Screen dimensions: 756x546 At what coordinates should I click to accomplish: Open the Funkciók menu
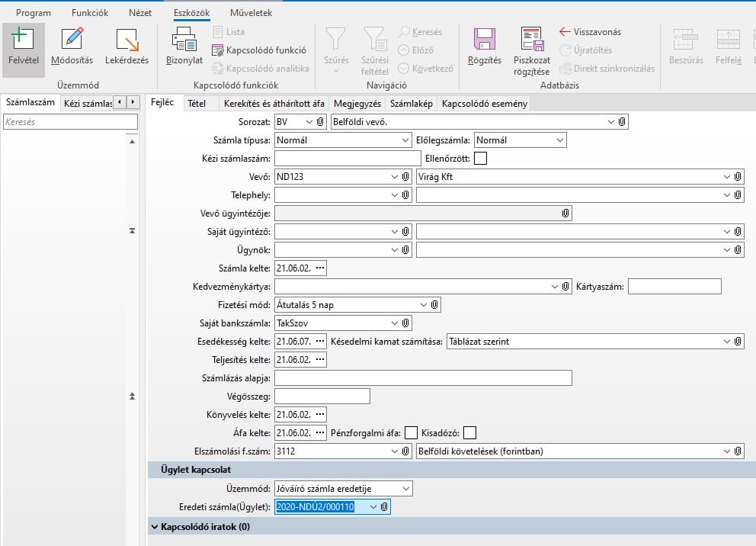click(90, 13)
